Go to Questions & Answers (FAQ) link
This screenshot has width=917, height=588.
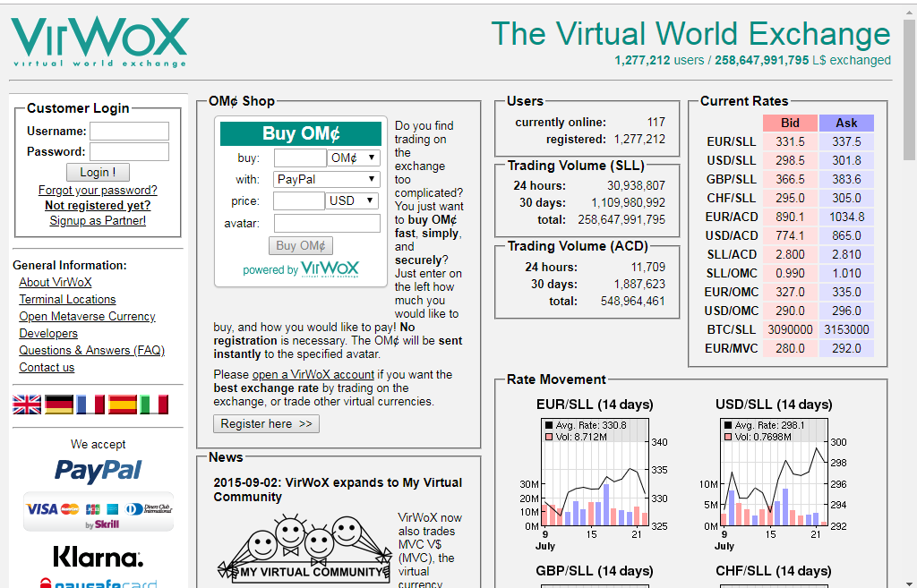92,351
